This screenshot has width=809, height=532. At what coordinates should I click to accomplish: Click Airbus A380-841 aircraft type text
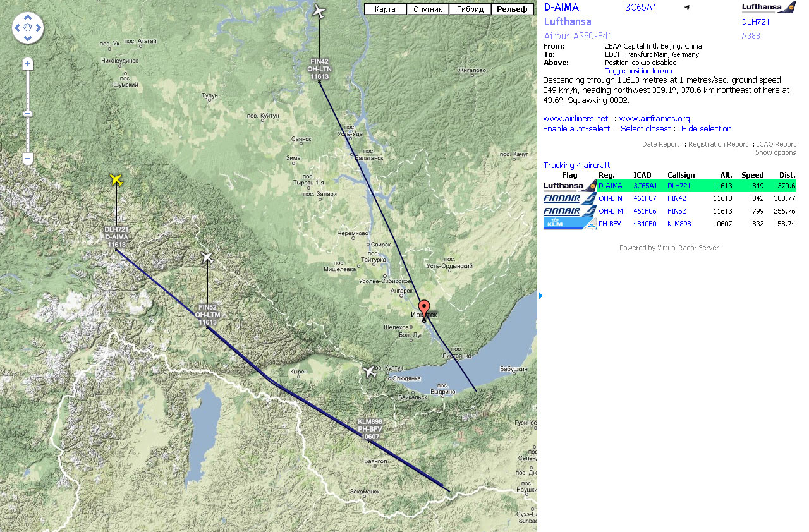(578, 36)
